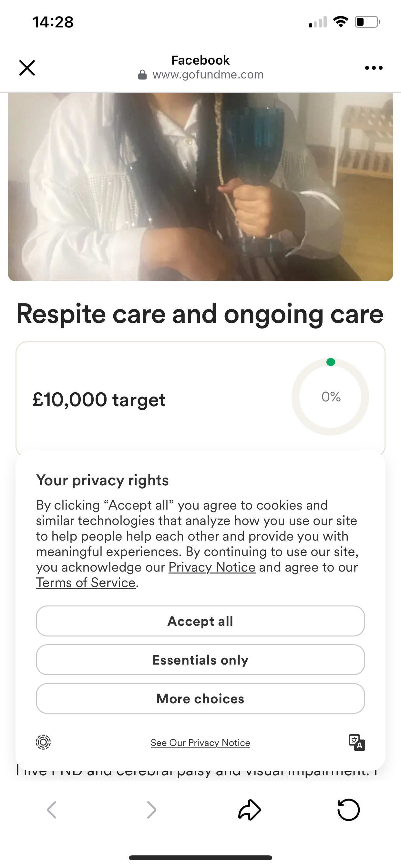Go back with the left chevron
The height and width of the screenshot is (868, 401).
click(52, 810)
